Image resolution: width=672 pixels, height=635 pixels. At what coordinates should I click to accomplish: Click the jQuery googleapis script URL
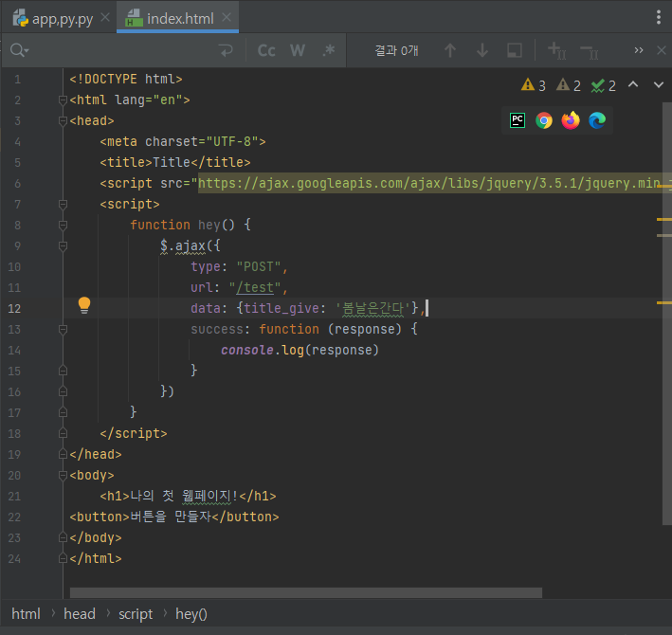point(434,183)
